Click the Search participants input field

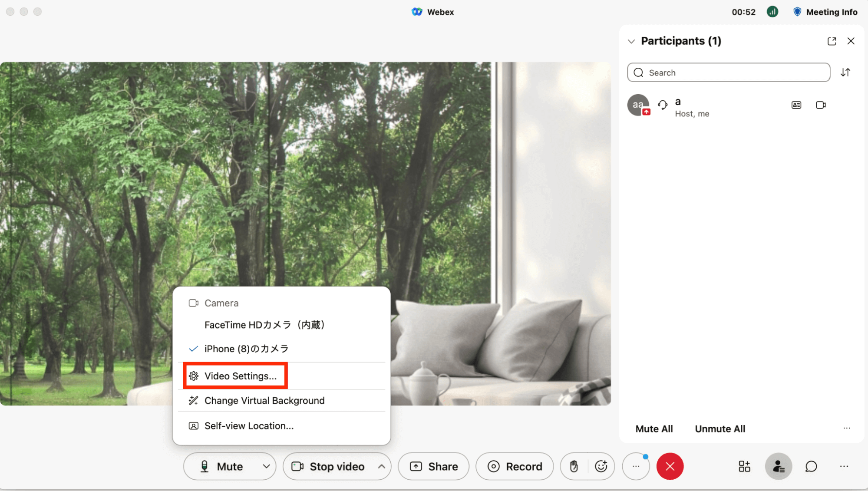(x=729, y=72)
